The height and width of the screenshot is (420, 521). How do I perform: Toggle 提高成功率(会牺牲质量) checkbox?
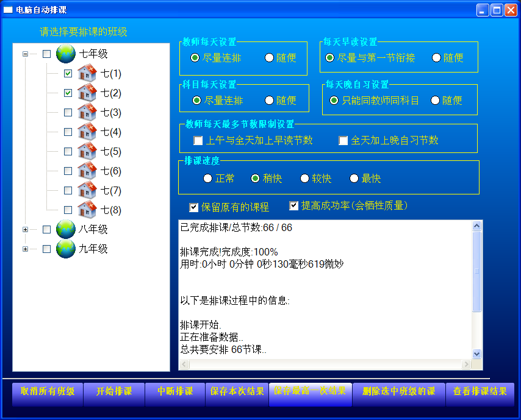coord(348,206)
